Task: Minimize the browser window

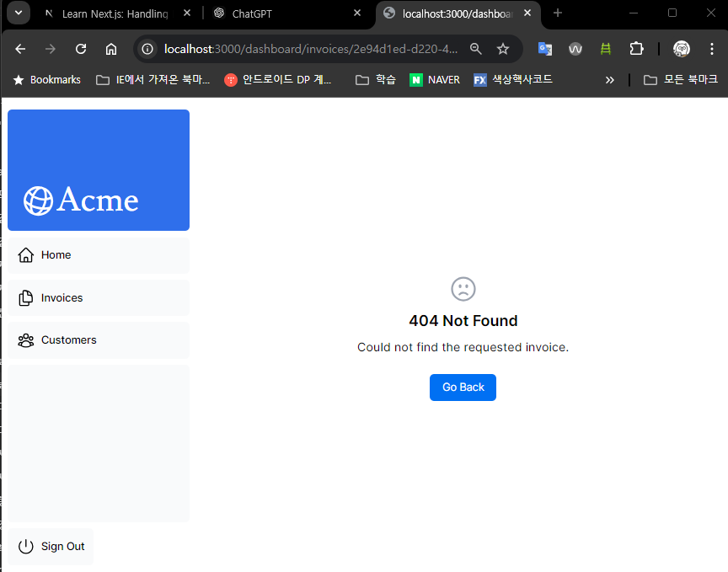Action: coord(634,13)
